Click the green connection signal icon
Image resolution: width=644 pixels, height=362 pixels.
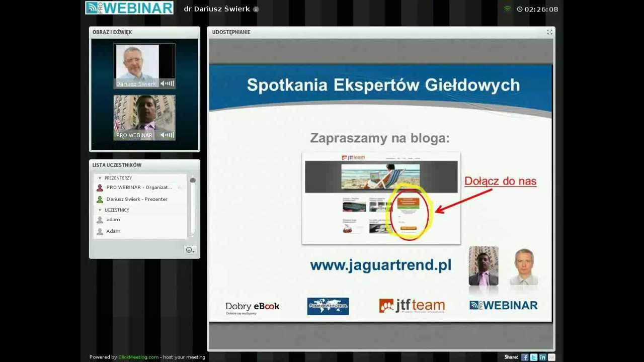pyautogui.click(x=507, y=9)
